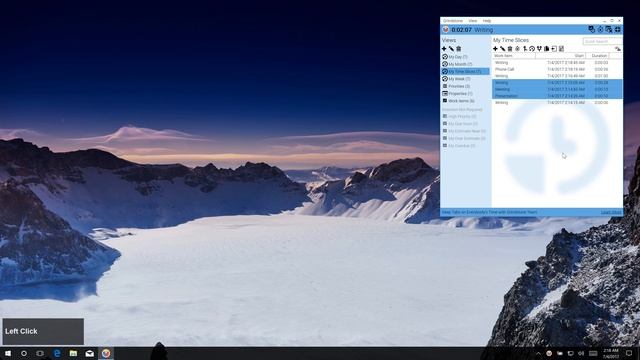
Task: Open File Explorer from the taskbar
Action: [73, 353]
